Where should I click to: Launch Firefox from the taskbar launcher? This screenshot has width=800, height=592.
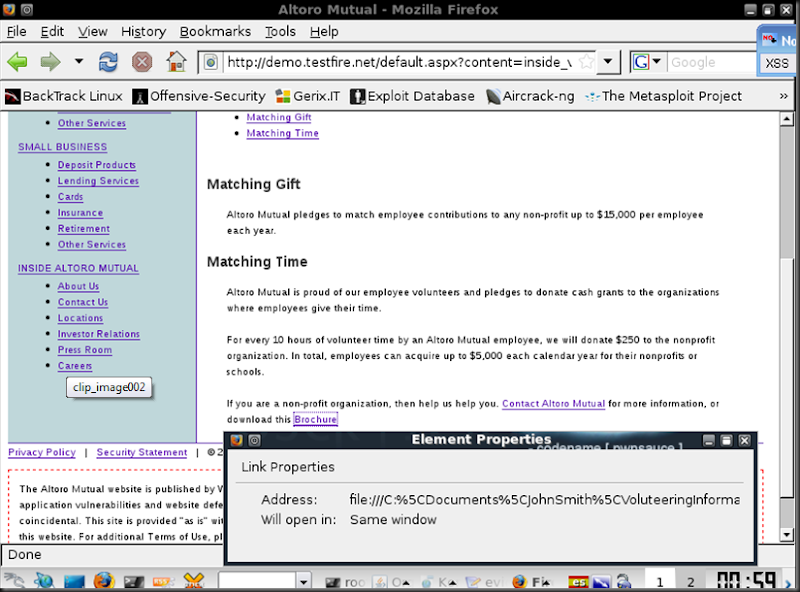point(104,581)
